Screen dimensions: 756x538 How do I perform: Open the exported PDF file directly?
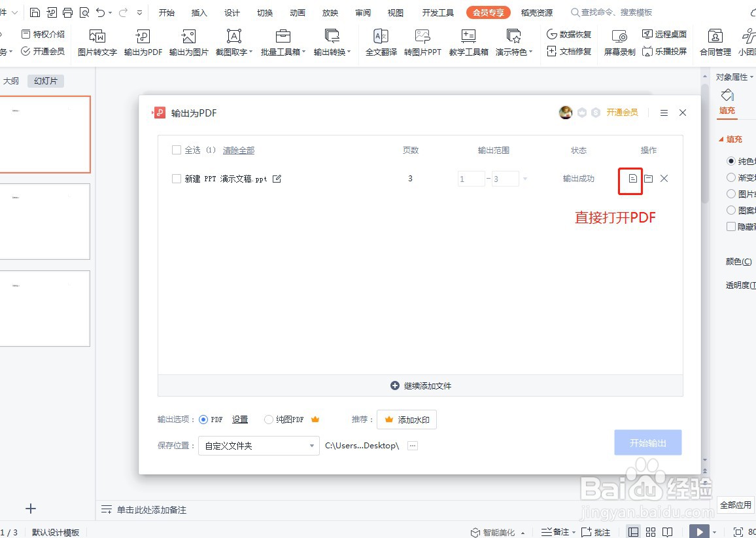(x=630, y=178)
